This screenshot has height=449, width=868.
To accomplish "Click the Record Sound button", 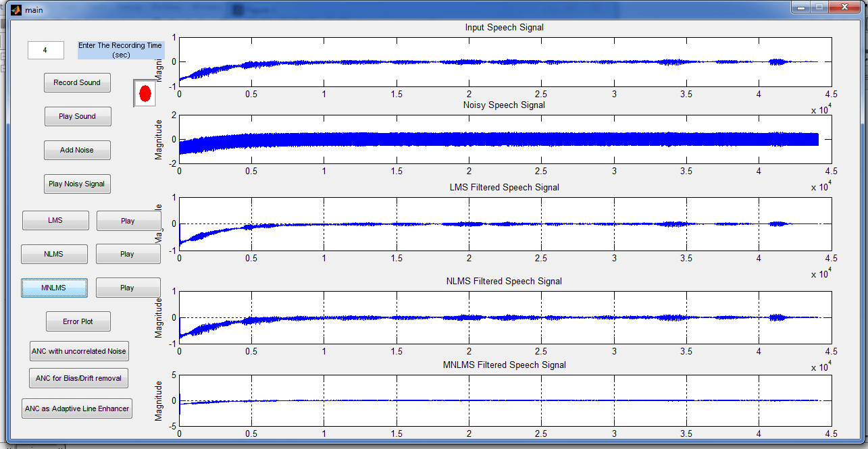I will pyautogui.click(x=77, y=82).
